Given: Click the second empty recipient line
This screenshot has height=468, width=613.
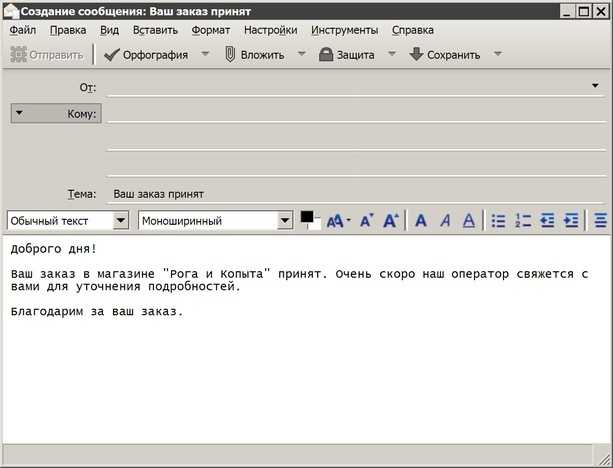Looking at the screenshot, I should pyautogui.click(x=356, y=141).
